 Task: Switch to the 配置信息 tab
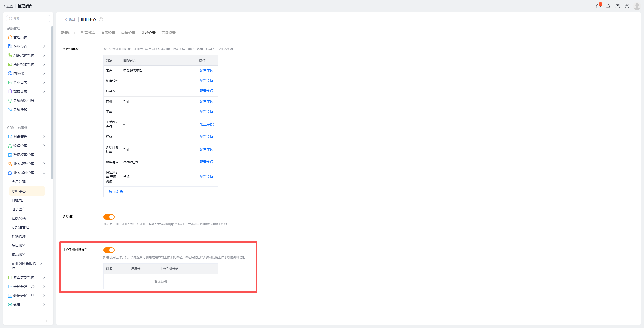click(68, 33)
